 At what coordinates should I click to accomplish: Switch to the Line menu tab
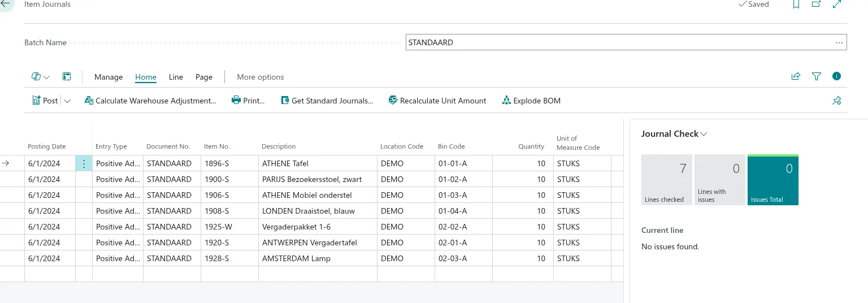(176, 77)
